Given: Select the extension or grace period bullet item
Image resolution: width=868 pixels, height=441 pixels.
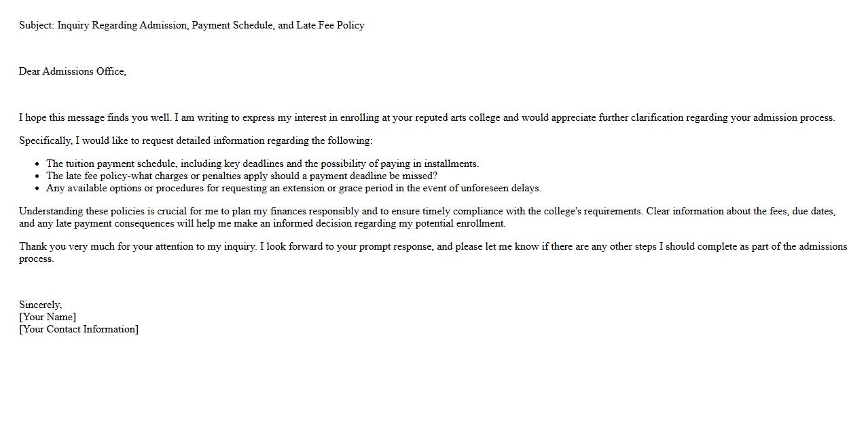Looking at the screenshot, I should 293,188.
